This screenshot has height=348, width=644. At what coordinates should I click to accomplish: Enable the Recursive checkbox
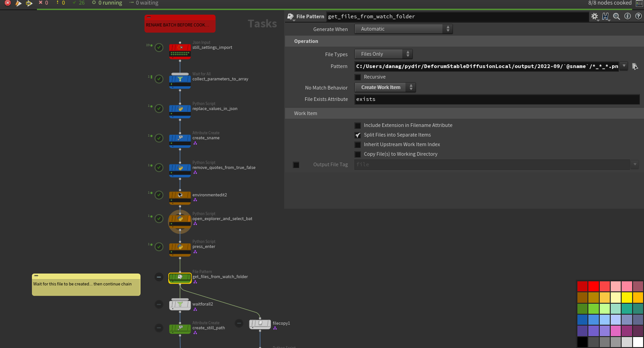358,77
